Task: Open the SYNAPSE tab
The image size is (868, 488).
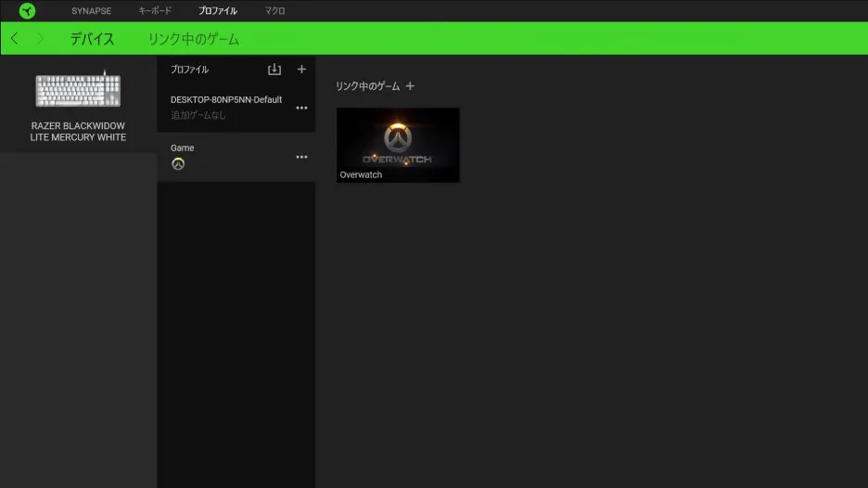Action: tap(91, 10)
